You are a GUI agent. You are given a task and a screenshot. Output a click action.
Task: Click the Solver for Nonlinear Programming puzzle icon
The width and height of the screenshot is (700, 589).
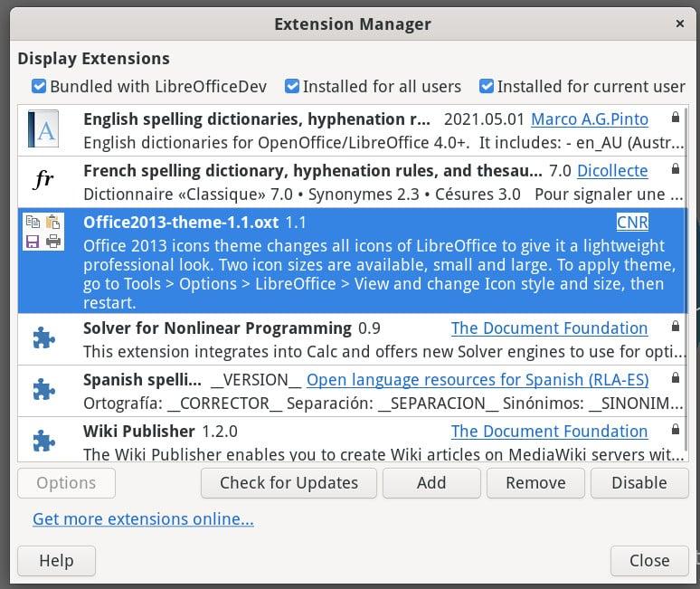pyautogui.click(x=43, y=337)
